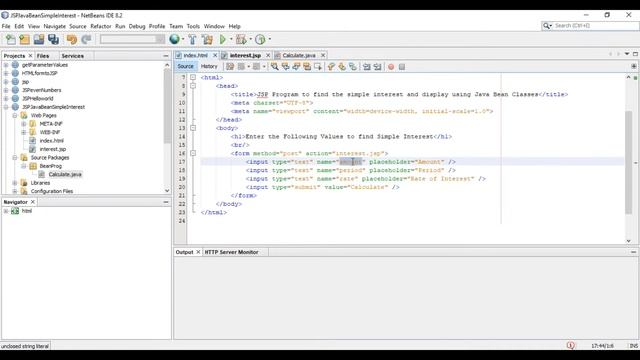Image resolution: width=640 pixels, height=360 pixels.
Task: Click the Search (Ctrl+I) input field
Action: point(595,26)
